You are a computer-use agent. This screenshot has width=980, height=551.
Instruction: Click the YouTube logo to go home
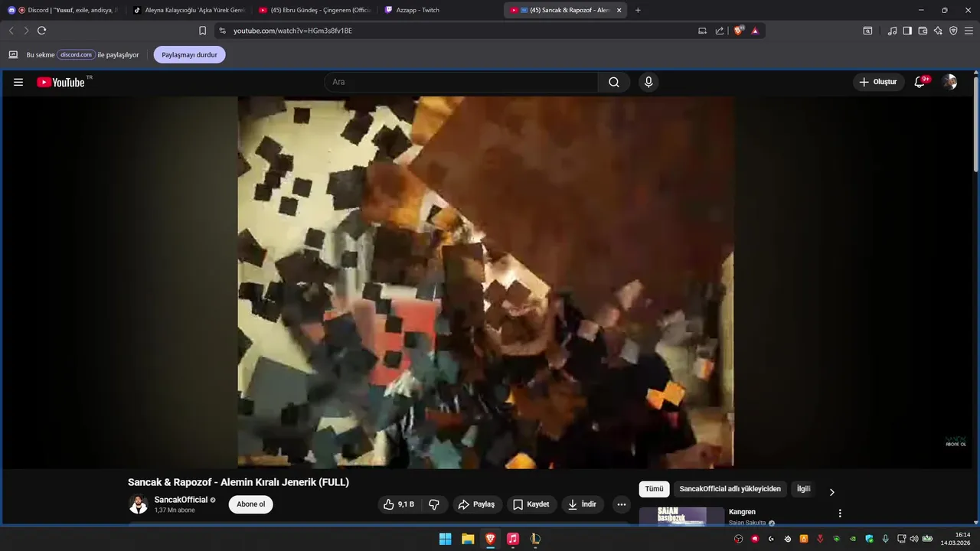[x=60, y=82]
